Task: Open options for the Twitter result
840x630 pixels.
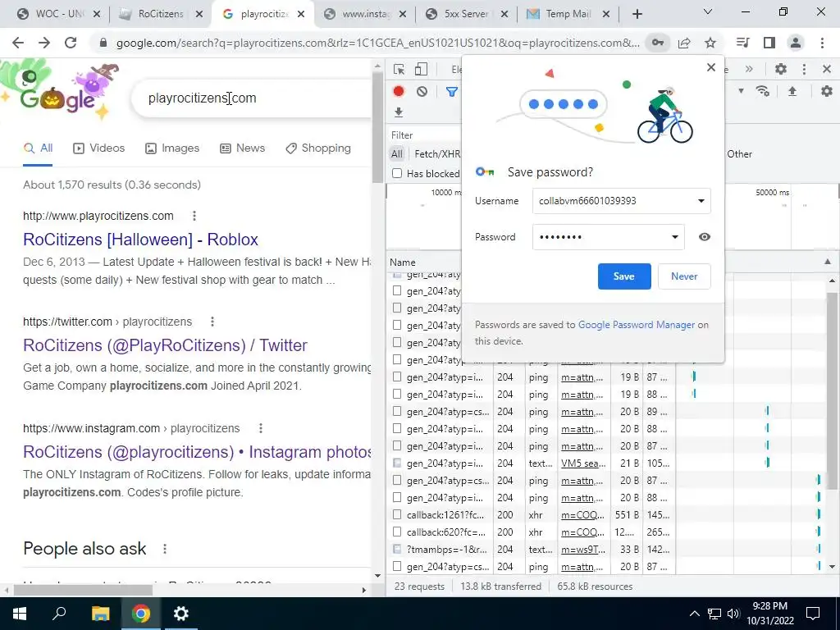Action: pyautogui.click(x=212, y=322)
